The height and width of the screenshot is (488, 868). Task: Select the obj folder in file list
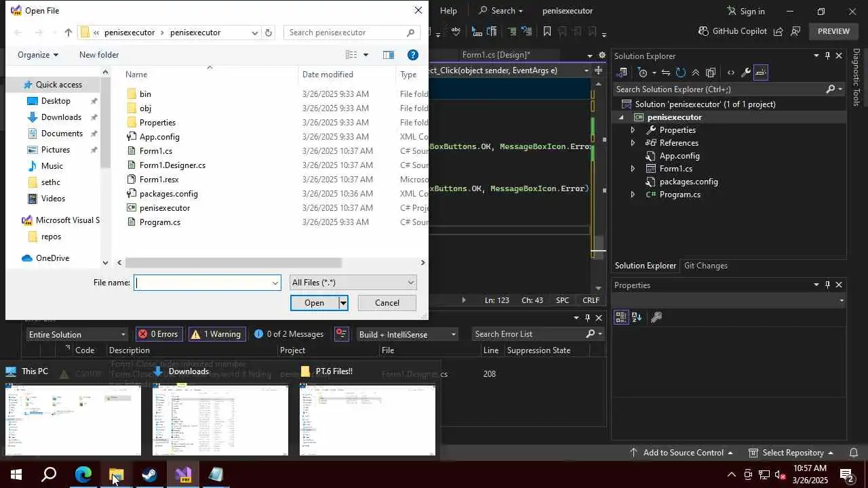pyautogui.click(x=145, y=108)
